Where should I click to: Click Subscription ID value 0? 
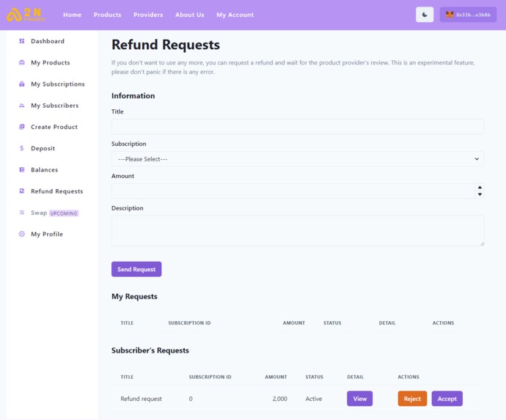[191, 399]
